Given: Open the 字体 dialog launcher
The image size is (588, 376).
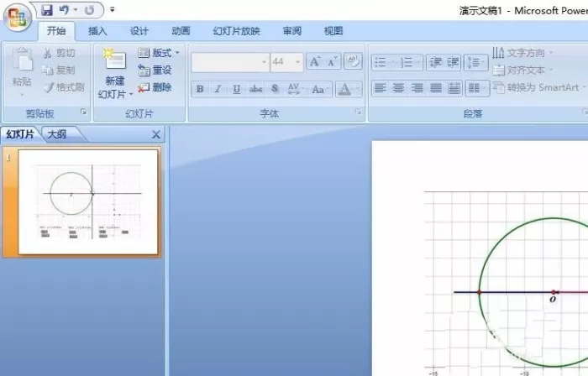Looking at the screenshot, I should tap(359, 112).
